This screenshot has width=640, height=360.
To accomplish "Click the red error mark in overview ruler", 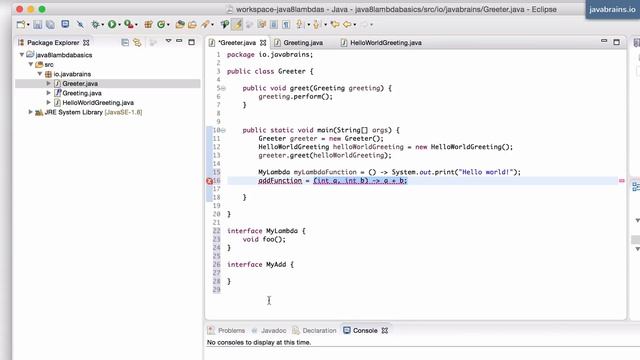I will 622,180.
